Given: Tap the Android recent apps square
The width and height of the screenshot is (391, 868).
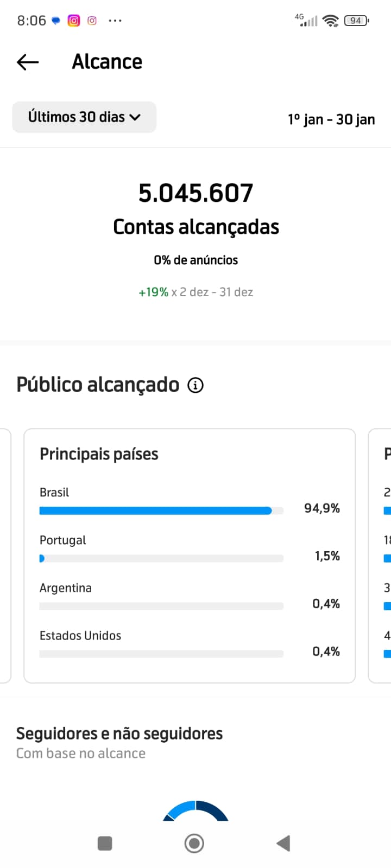Looking at the screenshot, I should pos(105,843).
